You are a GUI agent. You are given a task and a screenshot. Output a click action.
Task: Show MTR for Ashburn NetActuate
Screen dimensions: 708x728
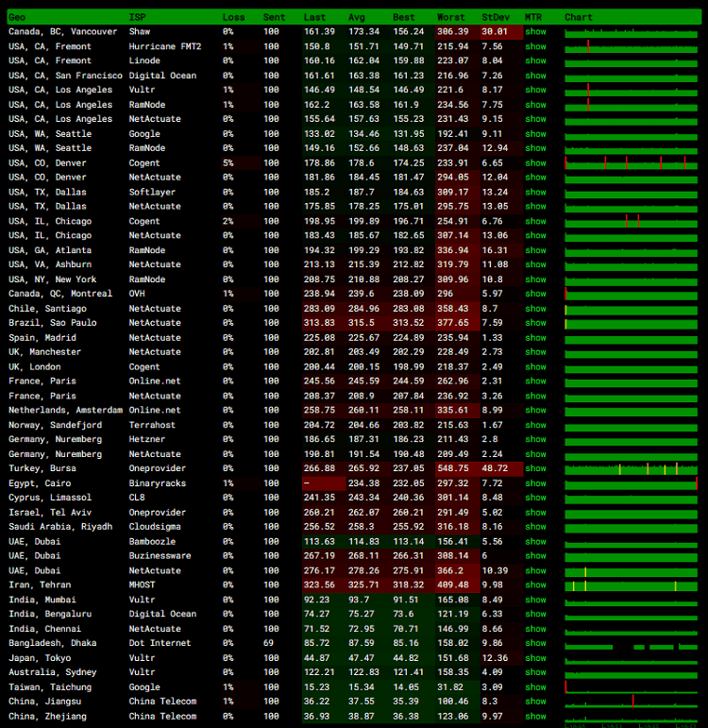pos(535,264)
